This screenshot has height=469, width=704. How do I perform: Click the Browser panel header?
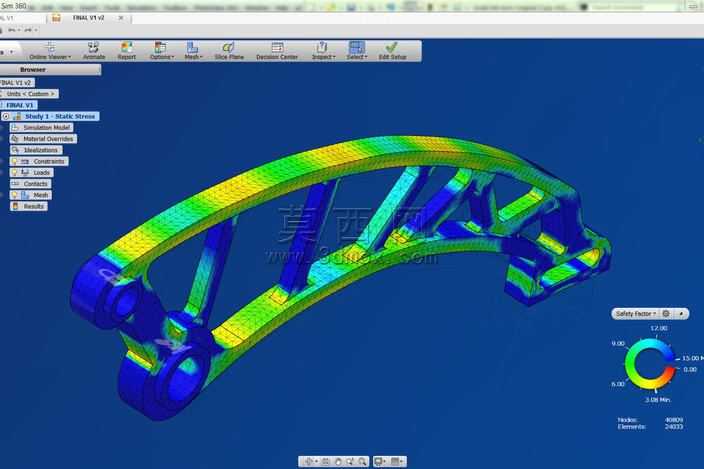(50, 70)
